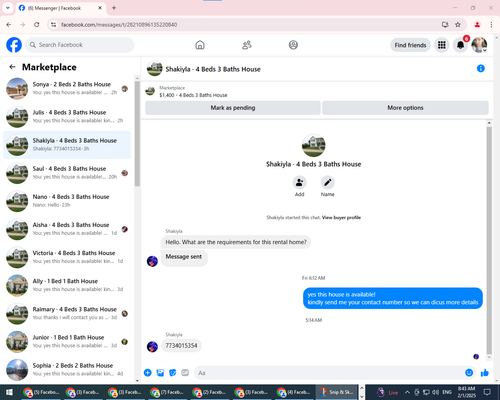Image resolution: width=500 pixels, height=400 pixels.
Task: Open Victoria - 4 Beds 3 Baths House chat
Action: [67, 257]
